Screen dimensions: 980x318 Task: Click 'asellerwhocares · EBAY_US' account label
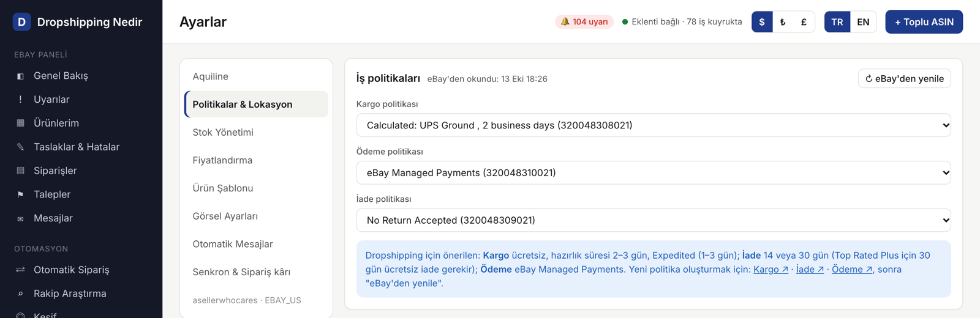[x=247, y=300]
